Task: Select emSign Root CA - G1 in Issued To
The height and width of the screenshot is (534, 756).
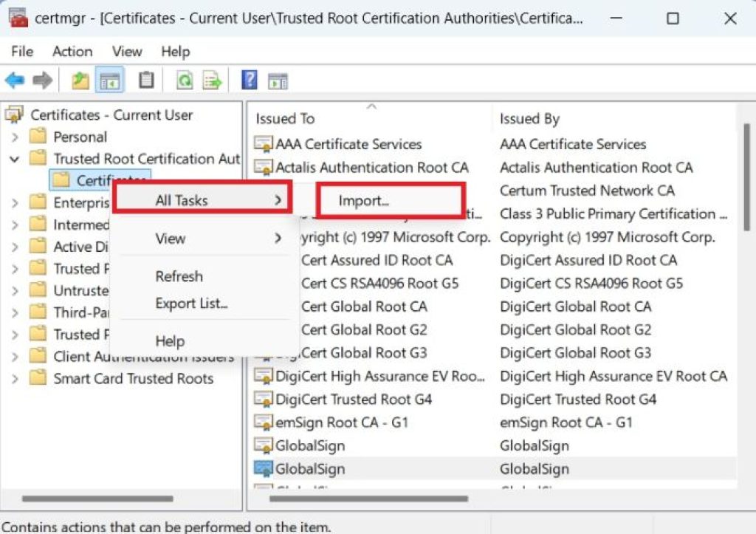Action: (x=342, y=422)
